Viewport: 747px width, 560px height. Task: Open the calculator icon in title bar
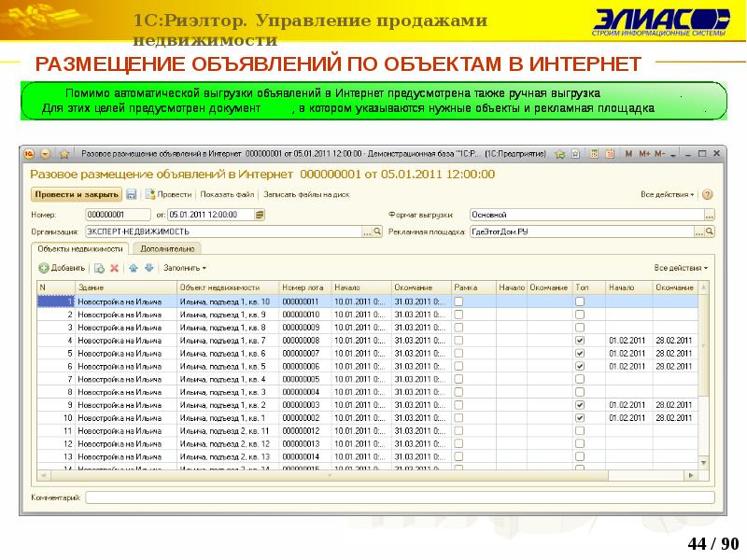coord(594,154)
